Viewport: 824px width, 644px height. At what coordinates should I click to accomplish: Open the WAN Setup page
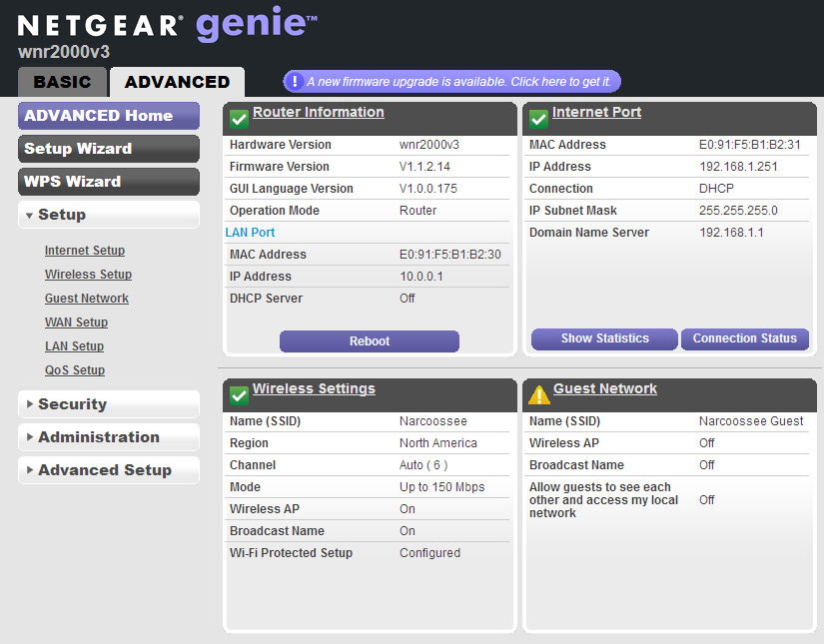point(76,322)
